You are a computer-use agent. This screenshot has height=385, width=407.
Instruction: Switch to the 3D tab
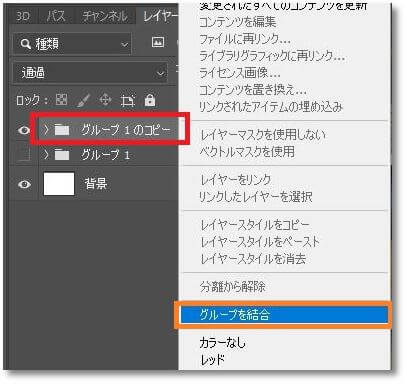pos(23,16)
